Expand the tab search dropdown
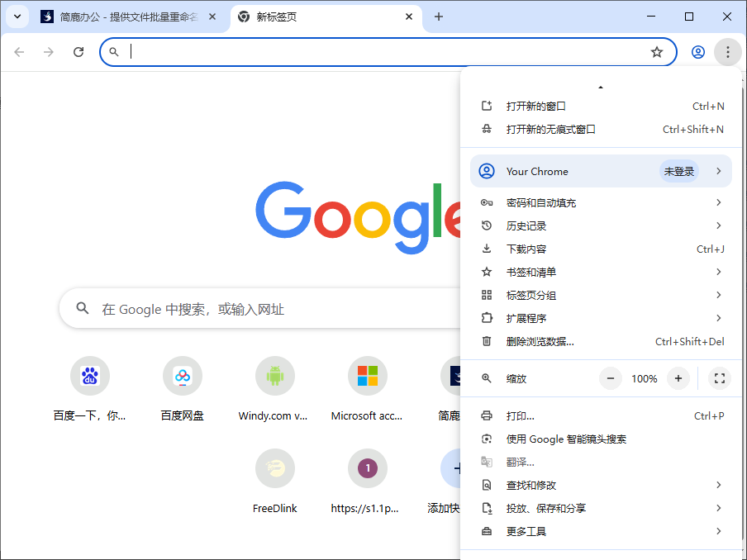The width and height of the screenshot is (747, 560). tap(17, 17)
